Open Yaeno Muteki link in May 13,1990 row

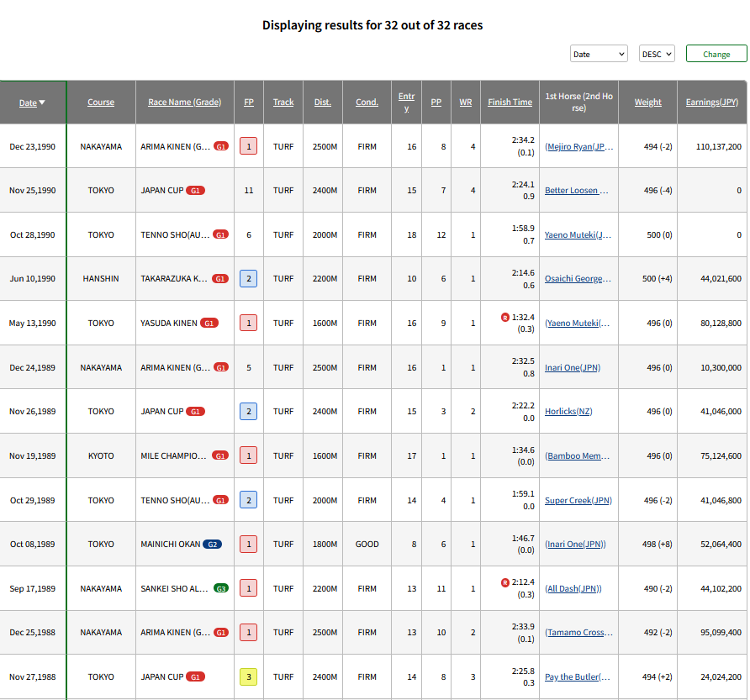578,324
